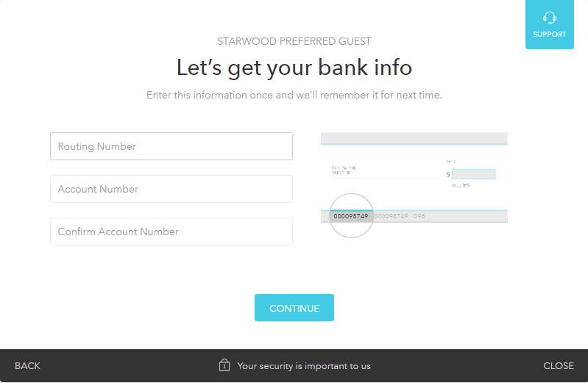The width and height of the screenshot is (588, 383).
Task: Click the DATE label on the check
Action: (x=450, y=161)
